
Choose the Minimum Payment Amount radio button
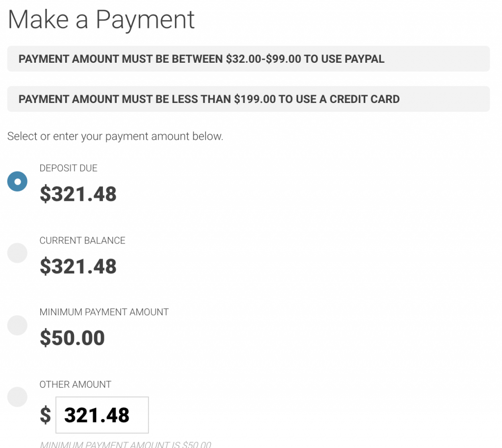[17, 325]
